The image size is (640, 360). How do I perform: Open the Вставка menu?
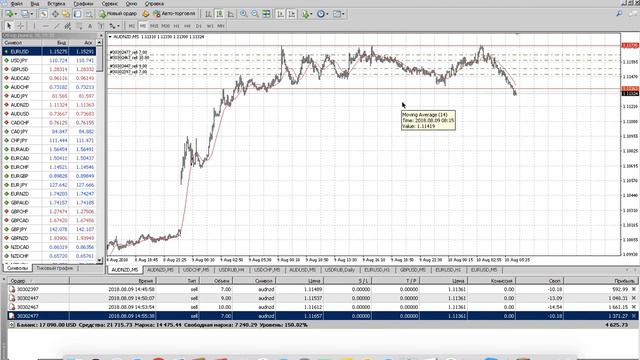pyautogui.click(x=56, y=4)
